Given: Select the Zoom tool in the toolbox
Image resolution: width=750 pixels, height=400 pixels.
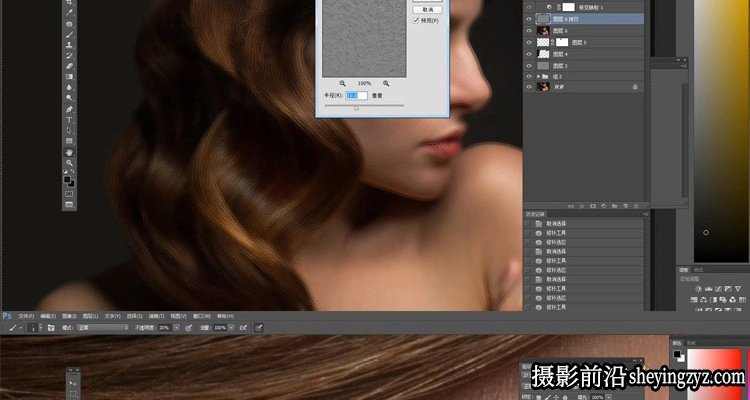Looking at the screenshot, I should click(69, 163).
